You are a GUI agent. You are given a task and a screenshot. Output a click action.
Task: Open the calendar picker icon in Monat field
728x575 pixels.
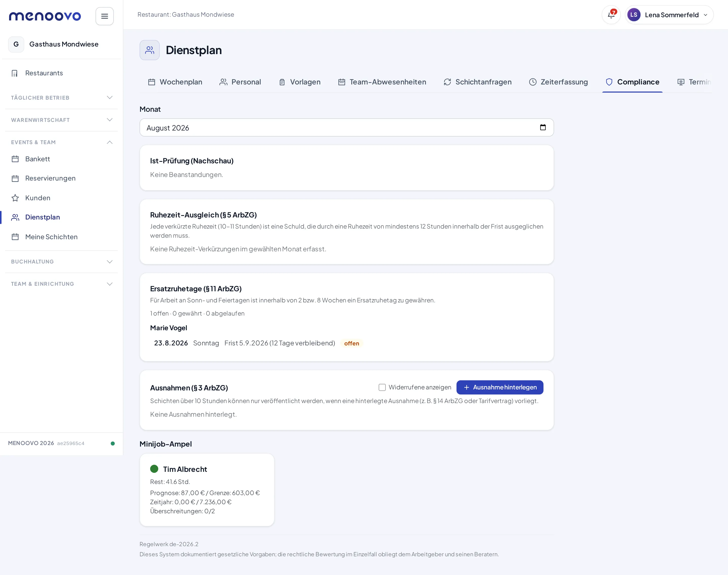coord(543,127)
